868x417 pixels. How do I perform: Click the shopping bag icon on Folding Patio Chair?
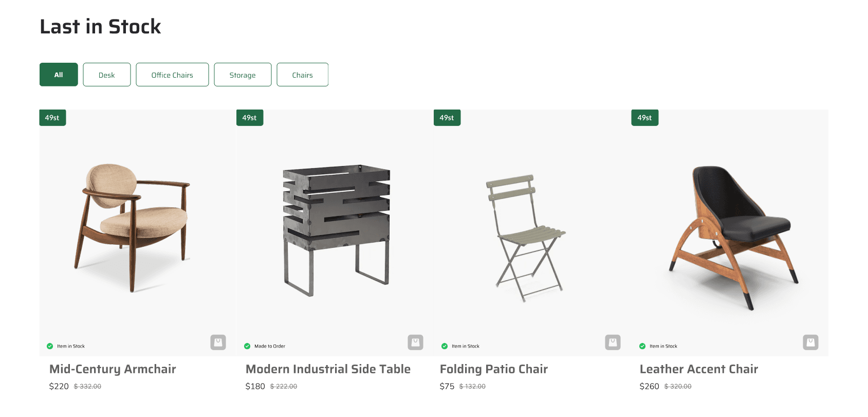613,342
